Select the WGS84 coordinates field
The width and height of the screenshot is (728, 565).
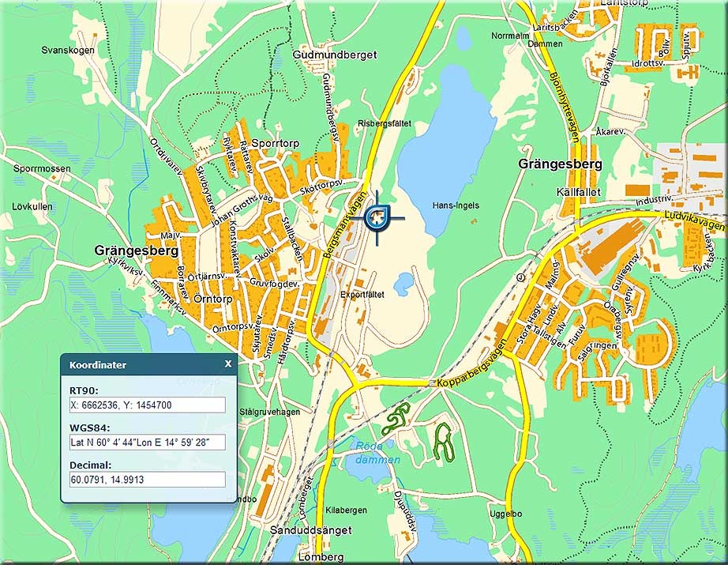pyautogui.click(x=148, y=443)
